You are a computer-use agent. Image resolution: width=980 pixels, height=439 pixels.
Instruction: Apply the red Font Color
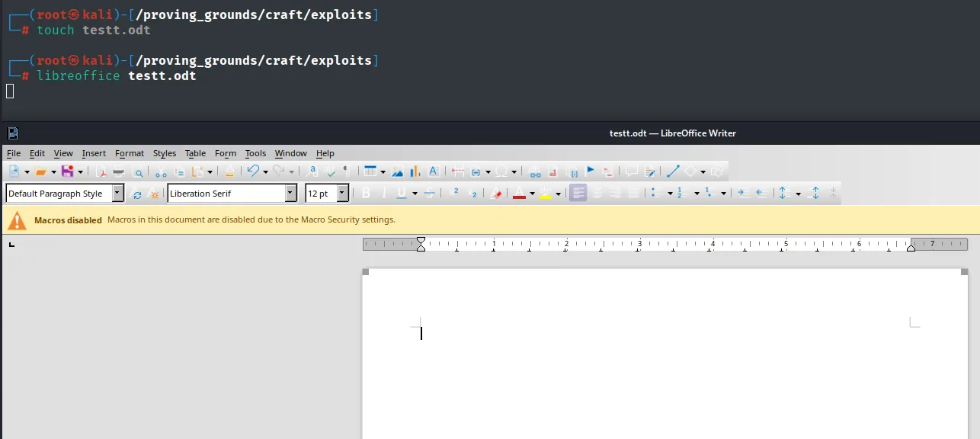tap(519, 194)
